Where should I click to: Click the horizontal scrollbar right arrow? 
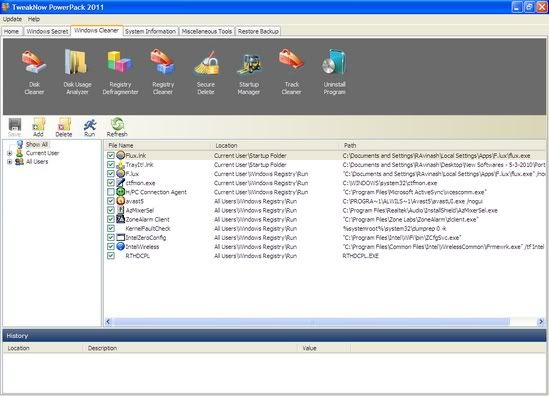click(541, 321)
